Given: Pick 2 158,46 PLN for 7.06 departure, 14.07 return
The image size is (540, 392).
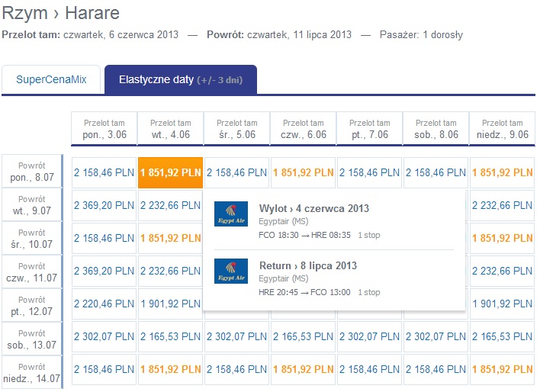Looking at the screenshot, I should (x=369, y=369).
